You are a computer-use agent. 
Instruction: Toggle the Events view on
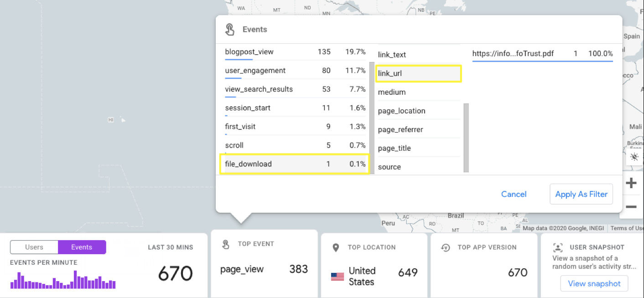(x=82, y=247)
